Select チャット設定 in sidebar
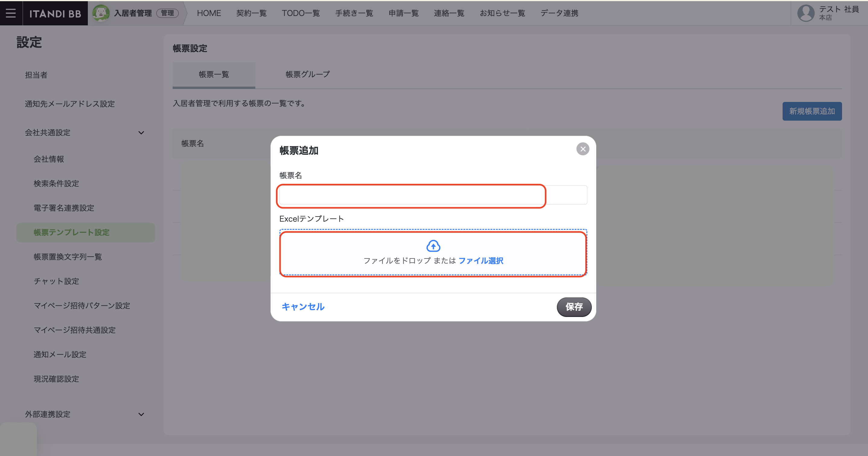 coord(56,281)
